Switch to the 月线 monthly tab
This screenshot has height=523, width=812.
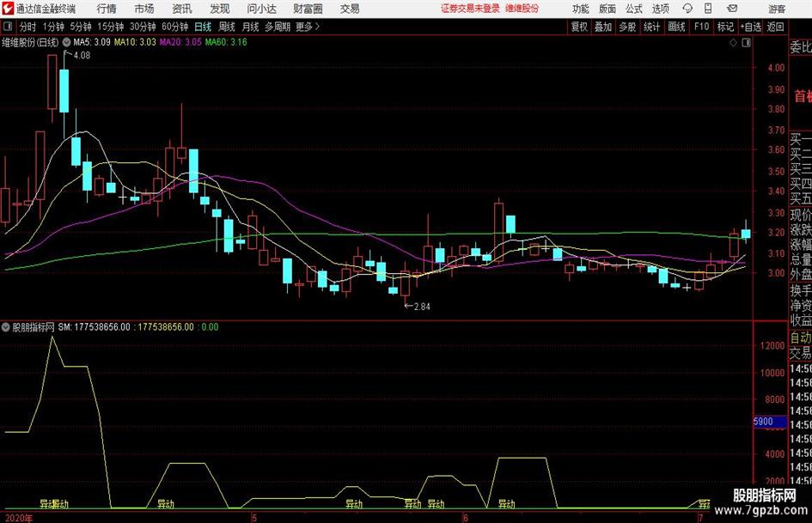coord(251,27)
